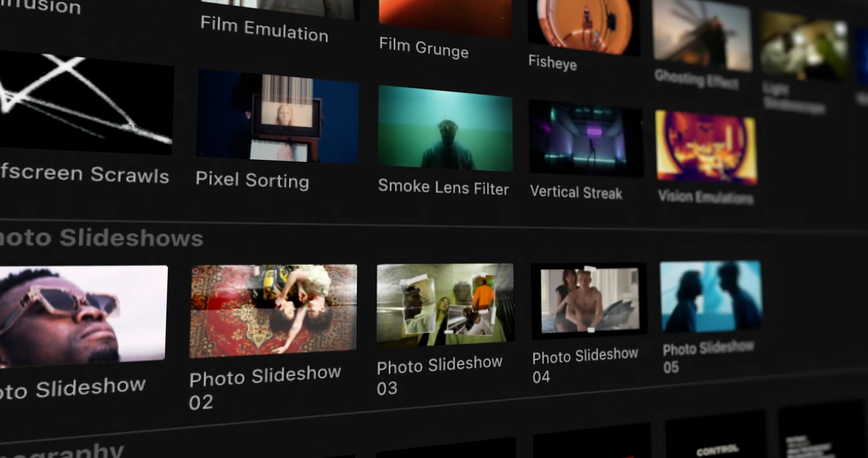Open the Pixel Sorting effect thumbnail
Viewport: 868px width, 458px height.
click(x=278, y=116)
